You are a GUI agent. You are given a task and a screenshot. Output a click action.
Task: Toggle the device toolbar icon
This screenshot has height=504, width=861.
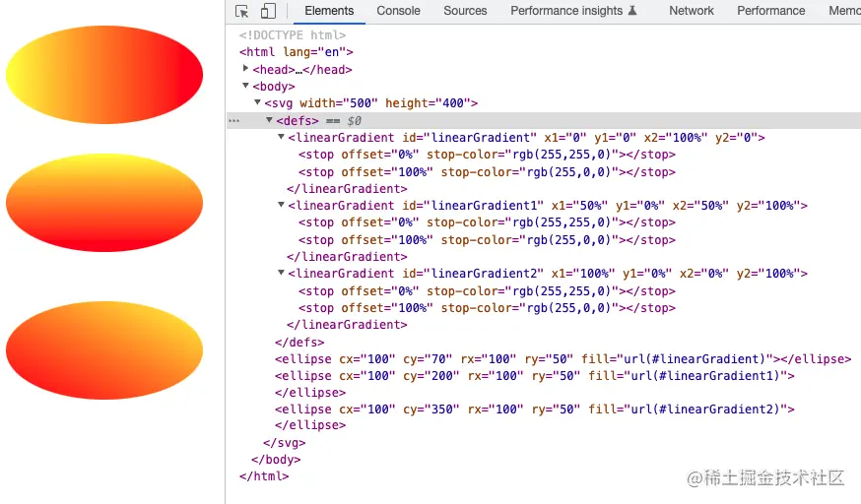[x=268, y=11]
